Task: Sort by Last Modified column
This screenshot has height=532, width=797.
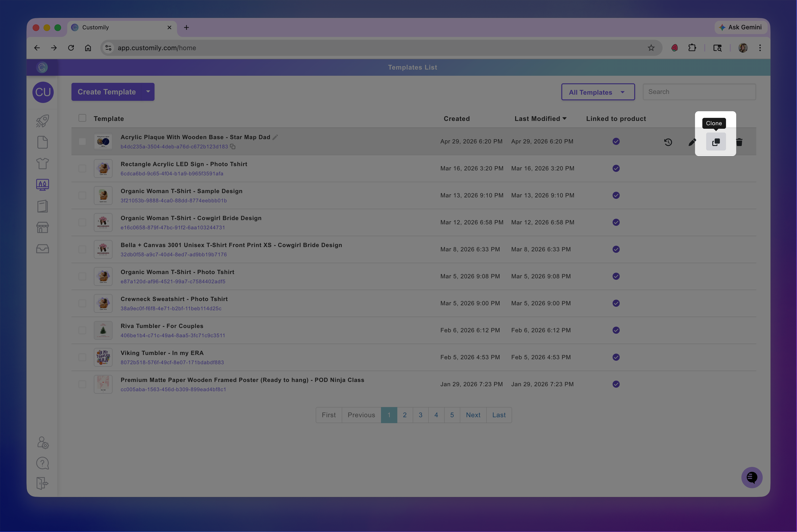Action: [540, 119]
